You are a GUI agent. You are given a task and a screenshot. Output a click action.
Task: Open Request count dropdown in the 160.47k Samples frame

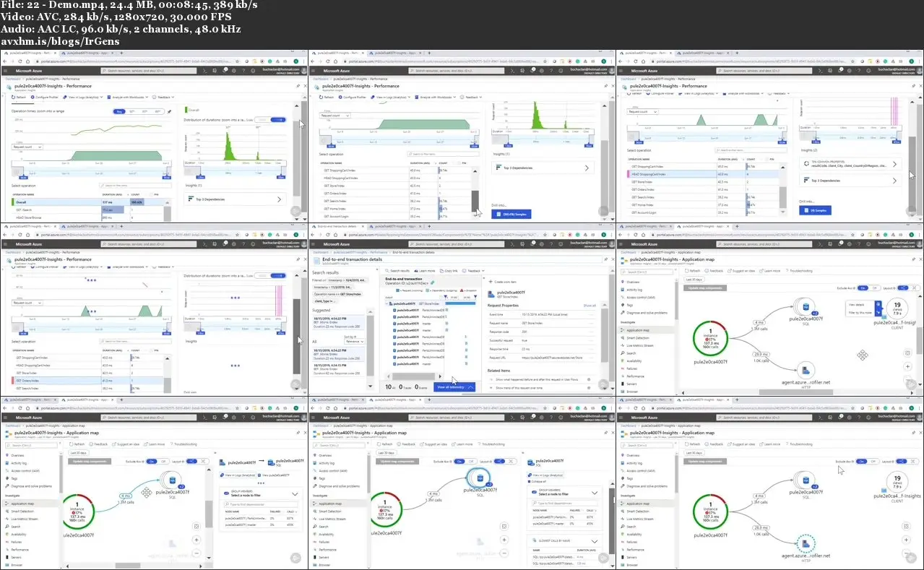334,114
